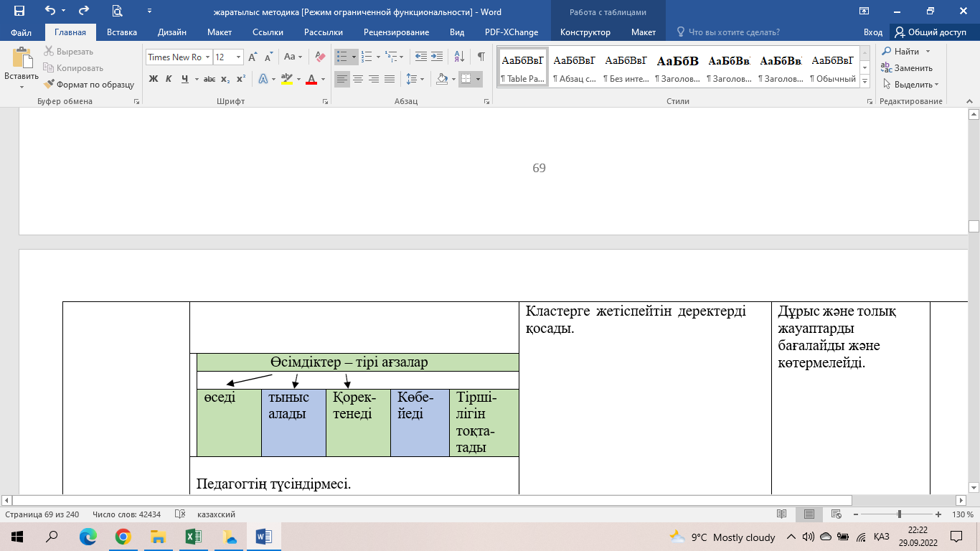Toggle italic formatting (К)
The image size is (980, 551).
click(x=169, y=79)
